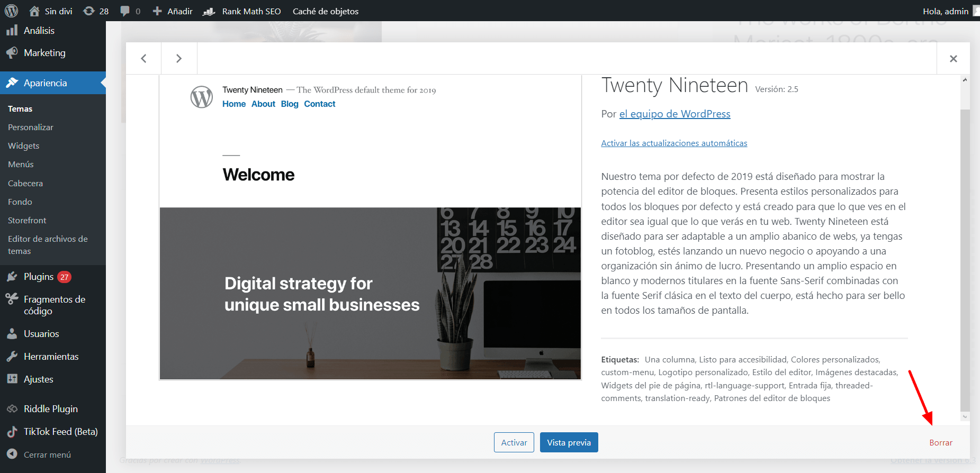Open Análisis in the sidebar
980x473 pixels.
[53, 31]
